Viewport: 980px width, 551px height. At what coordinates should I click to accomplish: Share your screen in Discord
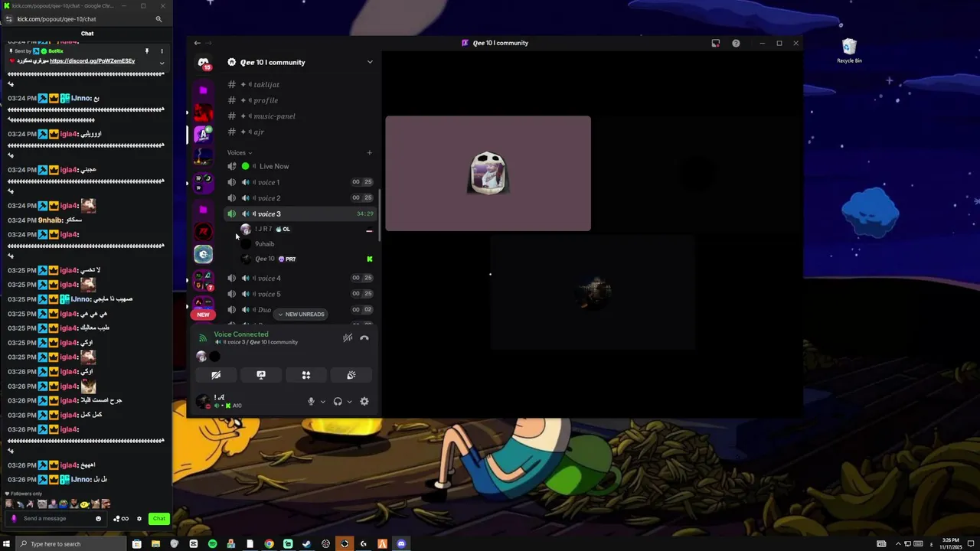261,375
